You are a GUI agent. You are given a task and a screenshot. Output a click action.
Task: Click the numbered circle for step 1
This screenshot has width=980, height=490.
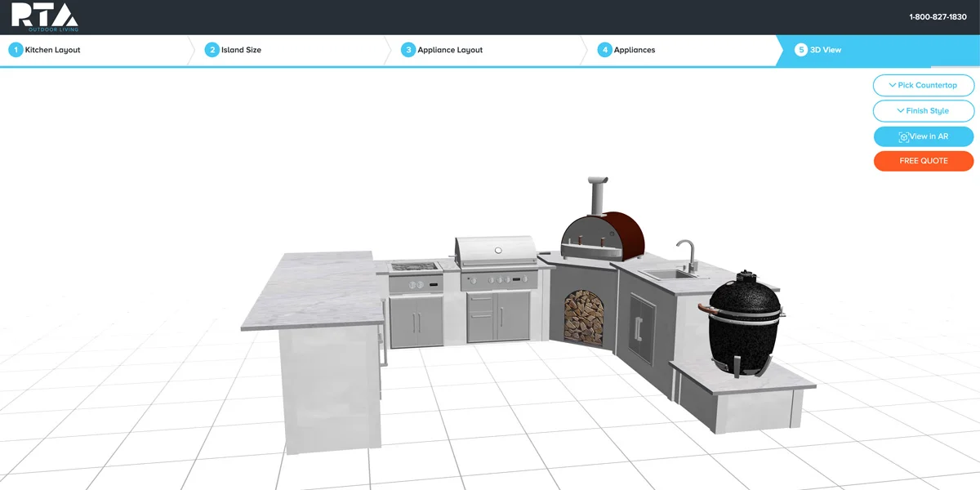16,49
